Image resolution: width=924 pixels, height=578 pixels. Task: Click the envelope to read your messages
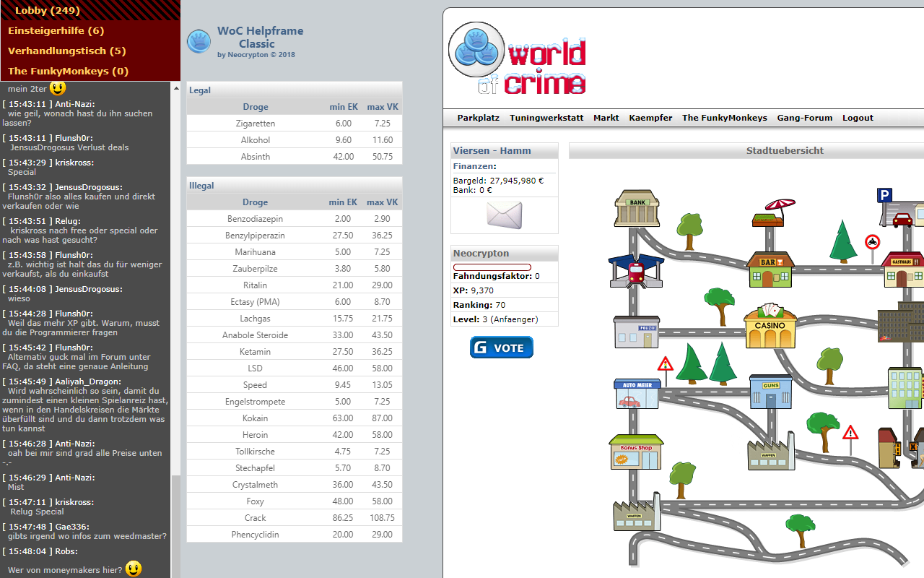[x=503, y=215]
